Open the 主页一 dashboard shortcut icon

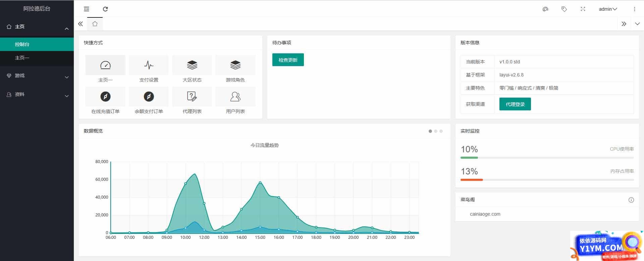[x=105, y=65]
